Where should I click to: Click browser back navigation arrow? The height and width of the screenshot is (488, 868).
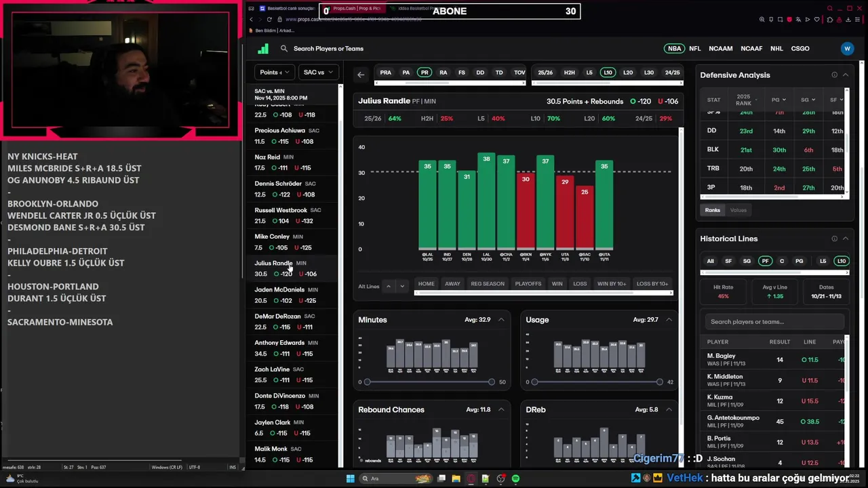coord(251,19)
